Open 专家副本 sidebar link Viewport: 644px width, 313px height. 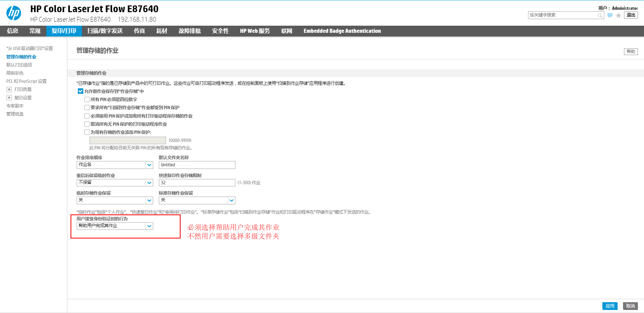[15, 106]
